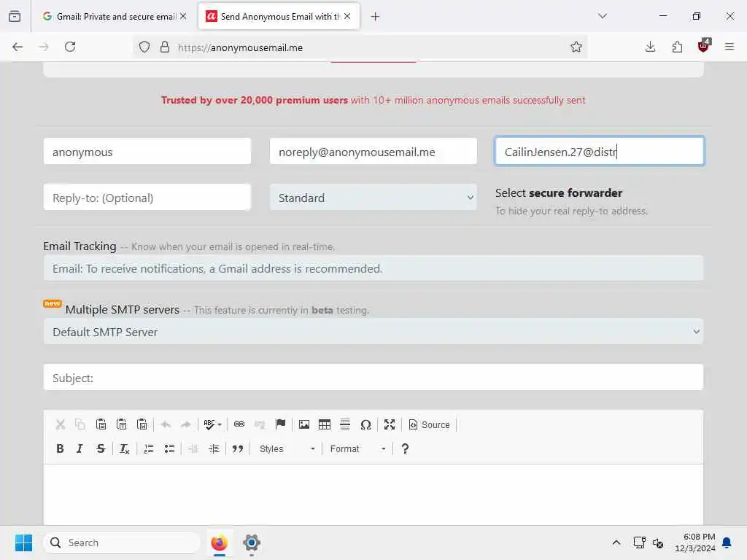747x560 pixels.
Task: Open the Downloads panel
Action: pyautogui.click(x=650, y=47)
